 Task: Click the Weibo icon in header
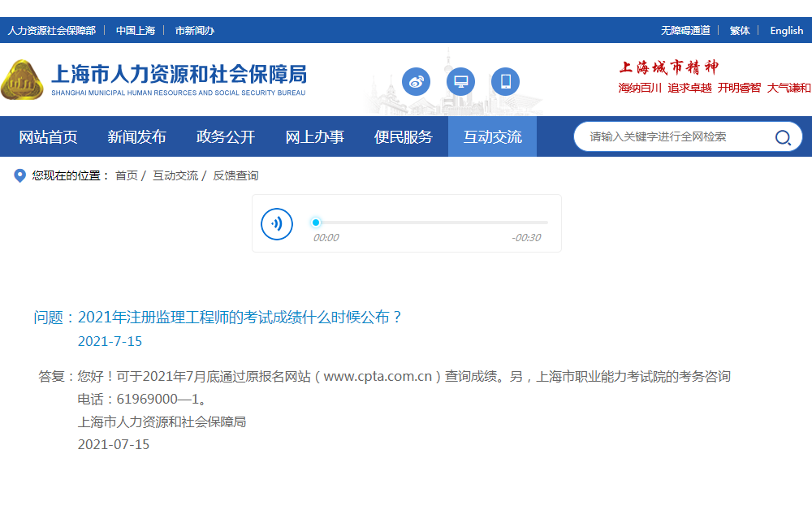tap(416, 82)
